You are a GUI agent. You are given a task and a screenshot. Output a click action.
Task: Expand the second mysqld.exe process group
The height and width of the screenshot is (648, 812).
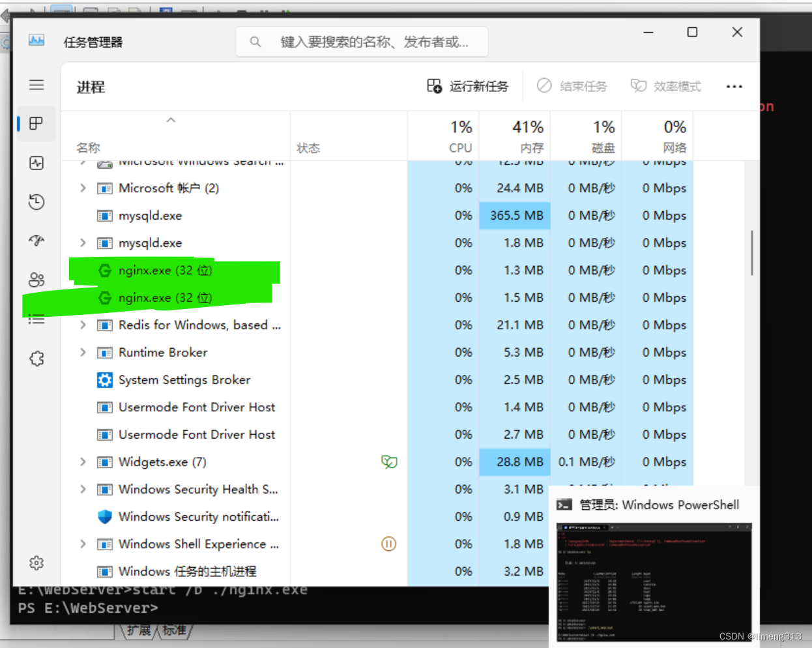[83, 243]
